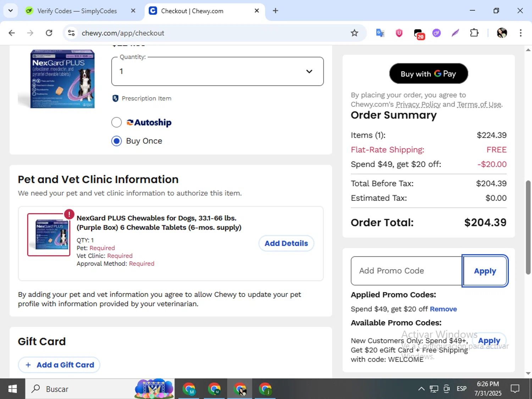The width and height of the screenshot is (532, 399).
Task: Click the Prescription Item Rx icon
Action: tap(115, 98)
